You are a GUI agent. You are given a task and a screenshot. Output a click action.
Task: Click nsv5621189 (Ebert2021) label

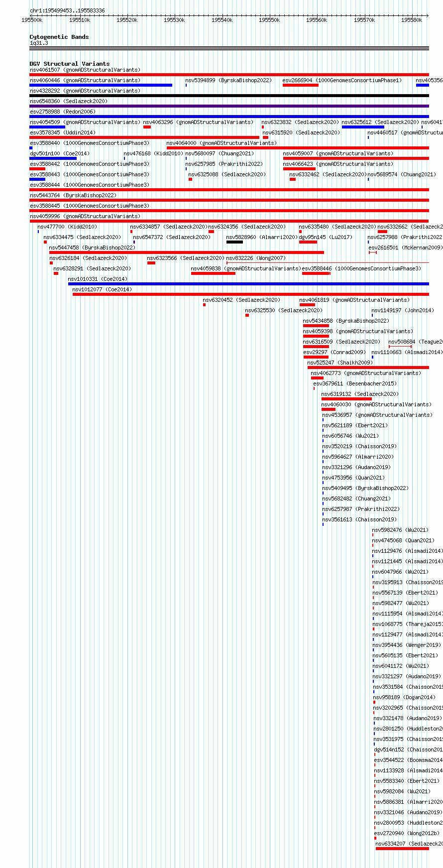[355, 425]
